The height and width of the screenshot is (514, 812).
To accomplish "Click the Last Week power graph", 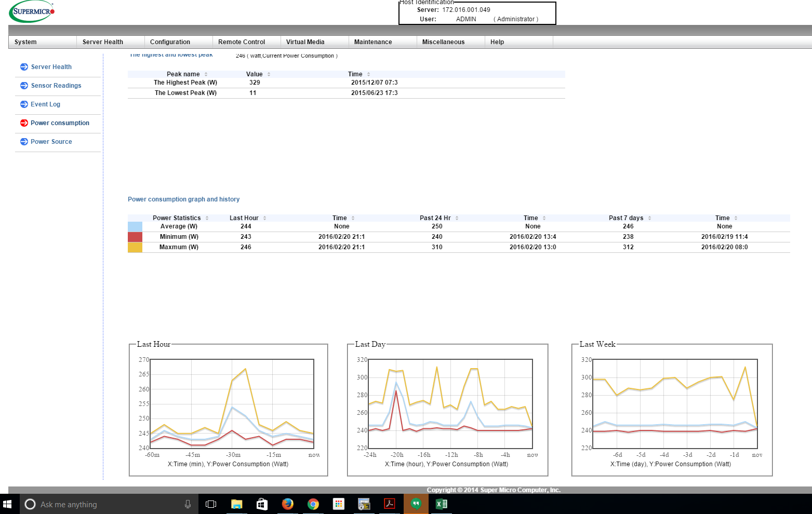I will pyautogui.click(x=675, y=403).
